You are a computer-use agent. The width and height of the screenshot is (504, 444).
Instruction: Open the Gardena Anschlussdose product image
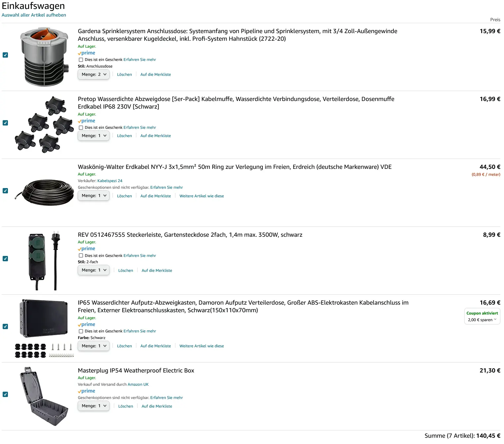(x=44, y=57)
